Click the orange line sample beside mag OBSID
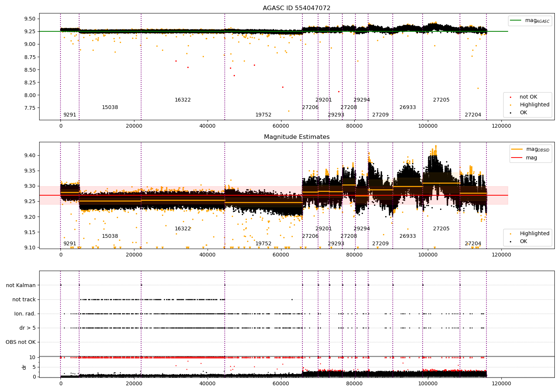 pos(517,149)
